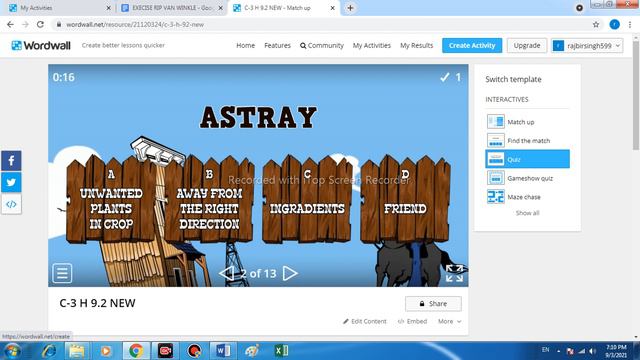Click the taskbar clock
Viewport: 640px width, 360px height.
click(616, 351)
